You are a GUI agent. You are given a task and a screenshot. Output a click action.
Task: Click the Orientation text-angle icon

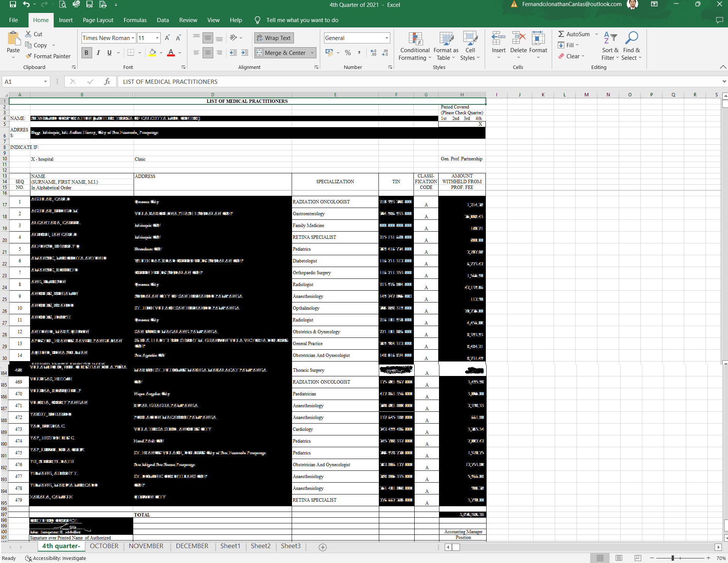(233, 37)
